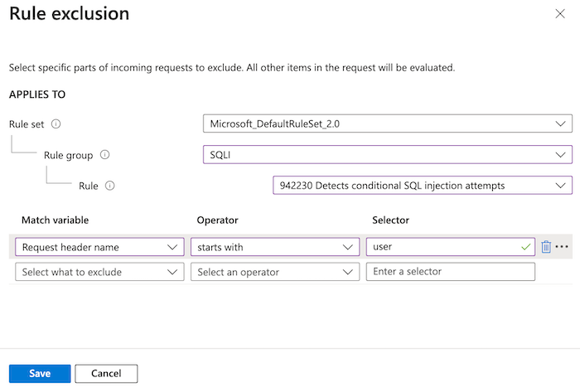This screenshot has width=580, height=392.
Task: Click the Selector column header
Action: 391,220
